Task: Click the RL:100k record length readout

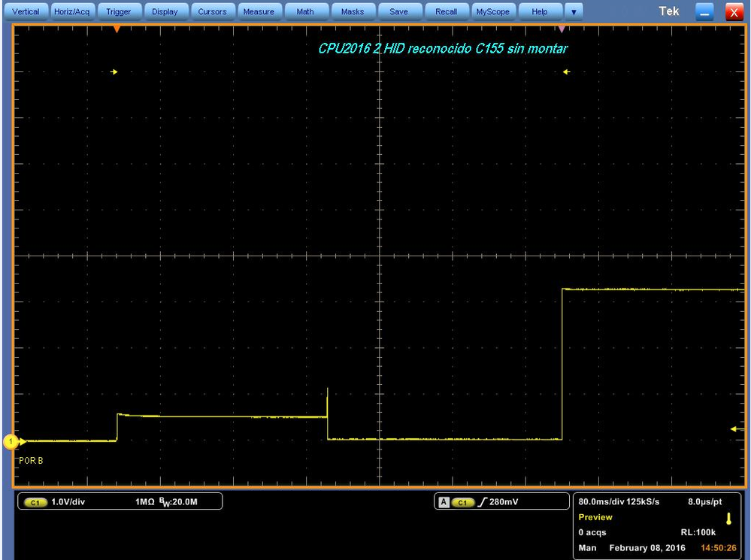Action: point(698,533)
